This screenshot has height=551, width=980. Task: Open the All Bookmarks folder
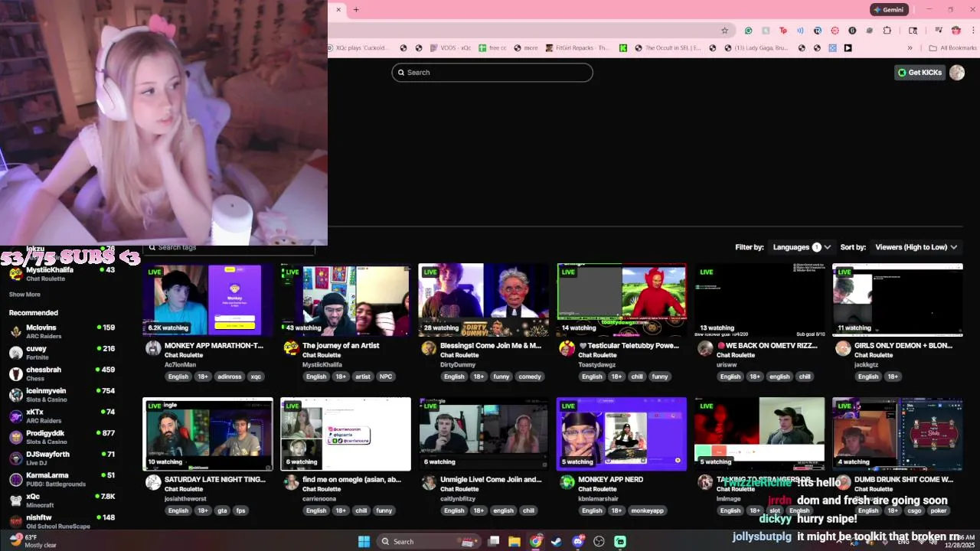coord(952,47)
